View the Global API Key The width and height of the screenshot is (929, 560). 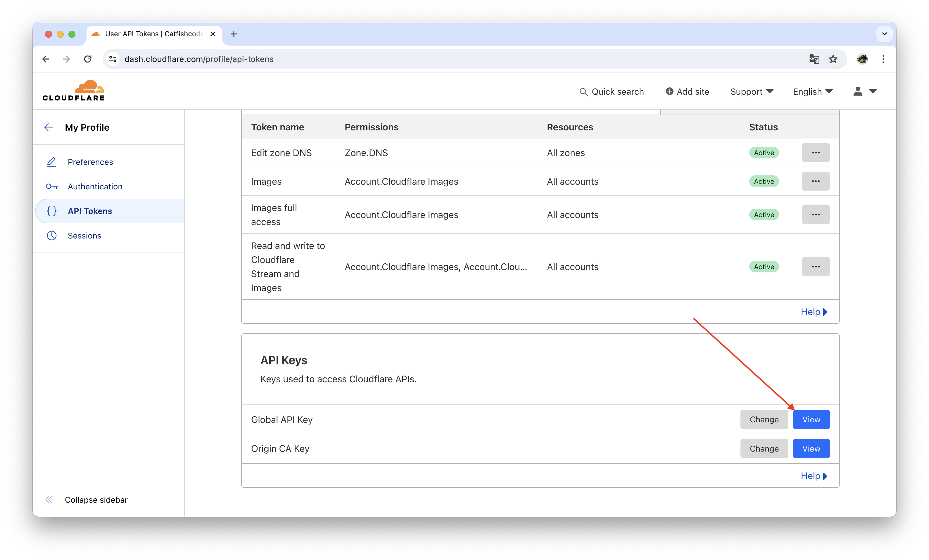click(811, 419)
